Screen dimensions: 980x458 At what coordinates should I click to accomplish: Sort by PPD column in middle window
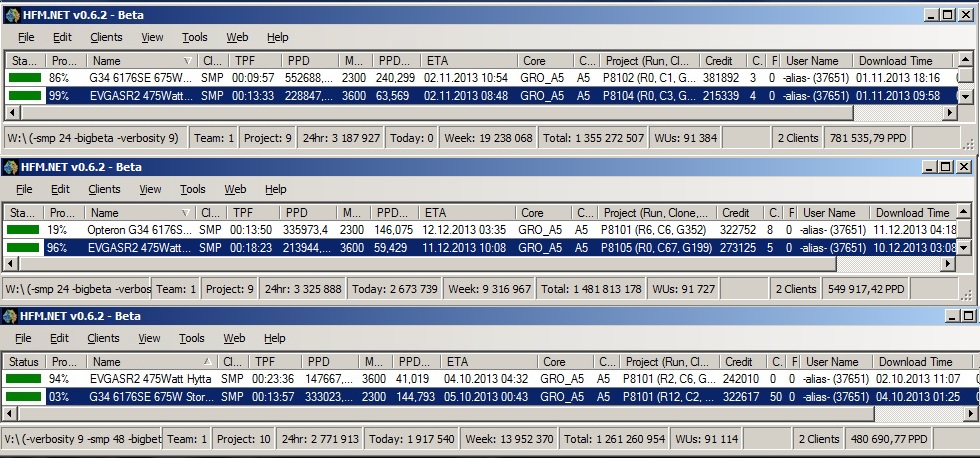308,213
